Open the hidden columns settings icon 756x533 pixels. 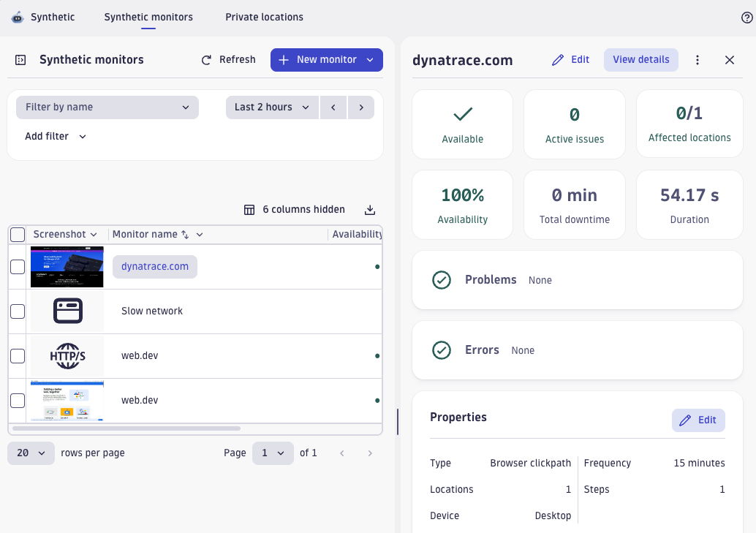pos(249,209)
